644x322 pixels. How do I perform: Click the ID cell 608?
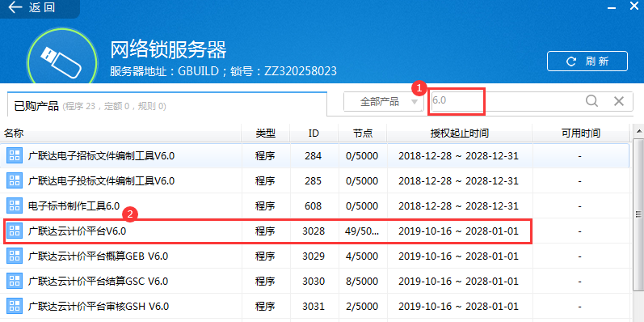tap(314, 206)
